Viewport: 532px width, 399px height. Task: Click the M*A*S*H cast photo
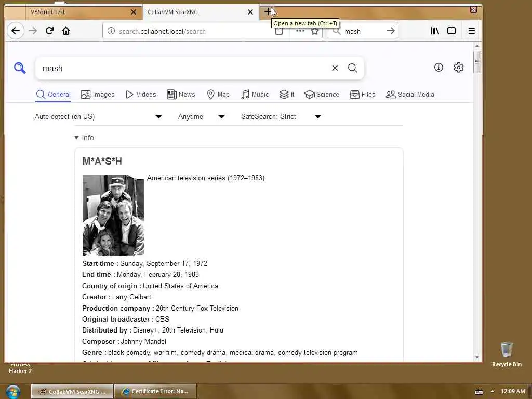(113, 216)
